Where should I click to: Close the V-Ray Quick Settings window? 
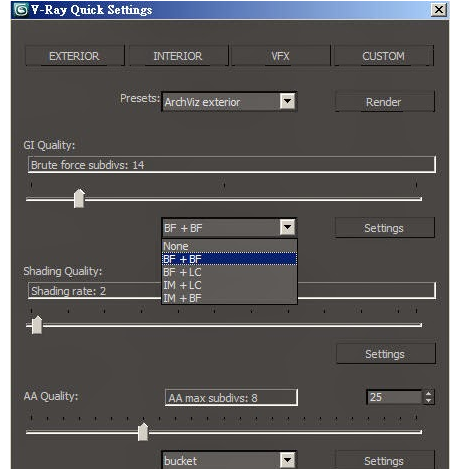(x=439, y=10)
